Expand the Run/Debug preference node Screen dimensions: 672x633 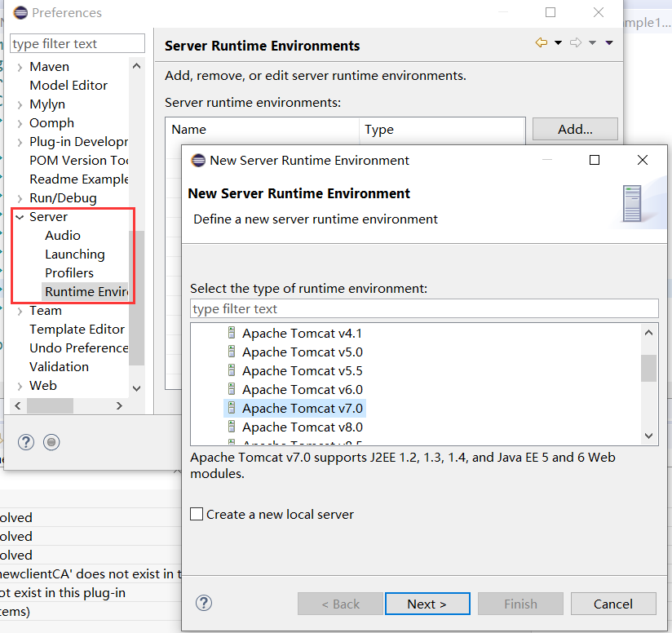point(20,198)
